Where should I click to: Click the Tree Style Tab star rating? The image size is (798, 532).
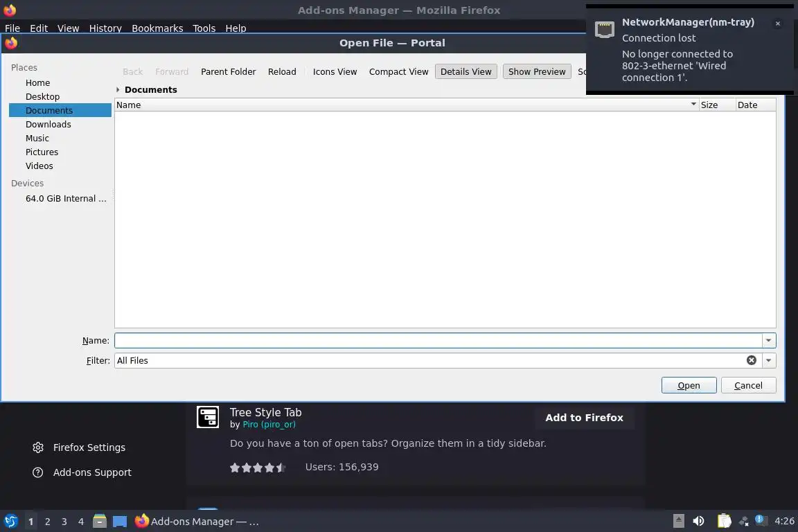pyautogui.click(x=258, y=468)
